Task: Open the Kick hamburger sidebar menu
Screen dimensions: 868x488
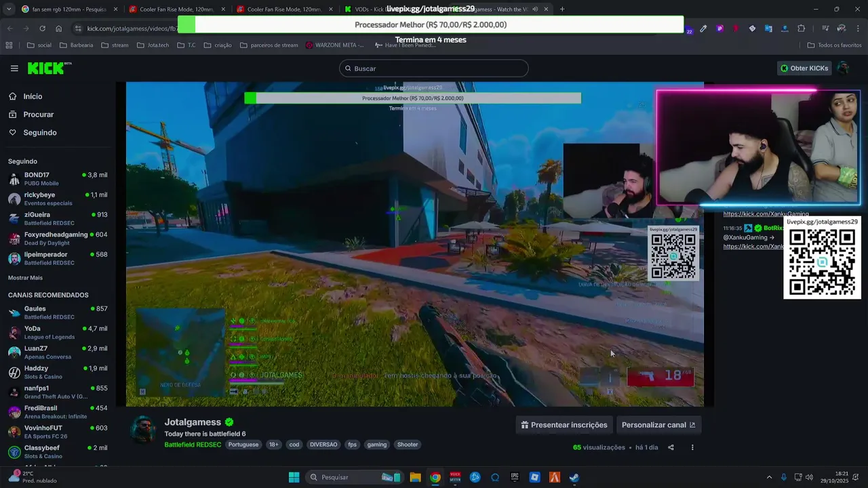Action: (x=14, y=68)
